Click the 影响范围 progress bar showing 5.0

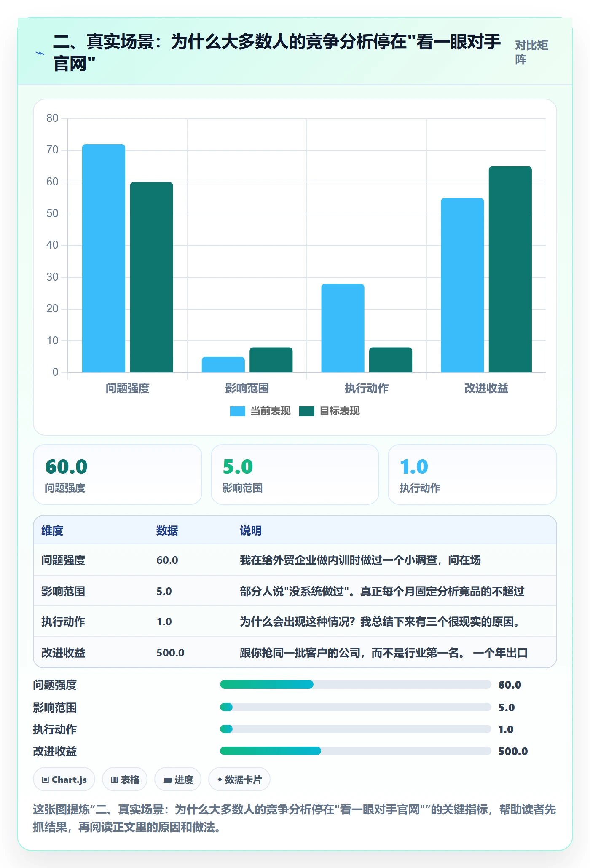(356, 707)
